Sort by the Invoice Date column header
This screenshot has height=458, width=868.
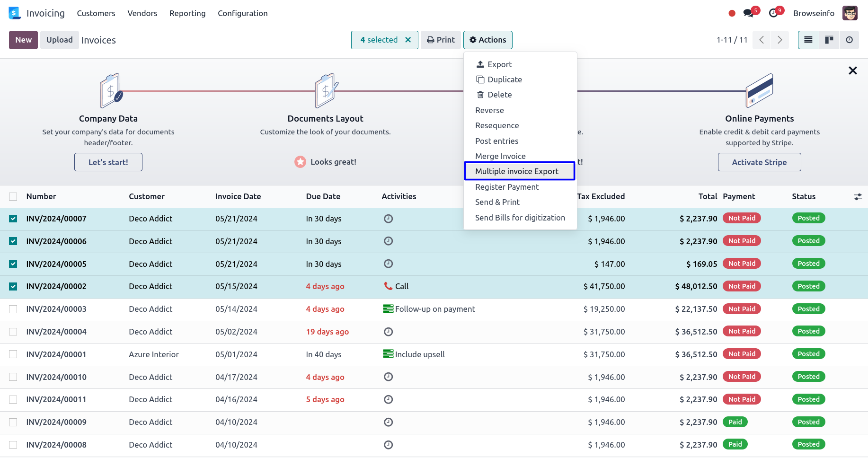pos(238,197)
